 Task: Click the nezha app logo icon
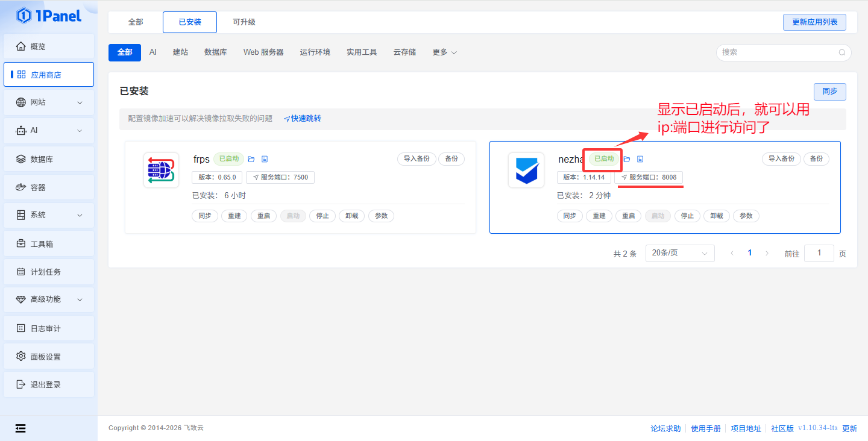pos(526,170)
